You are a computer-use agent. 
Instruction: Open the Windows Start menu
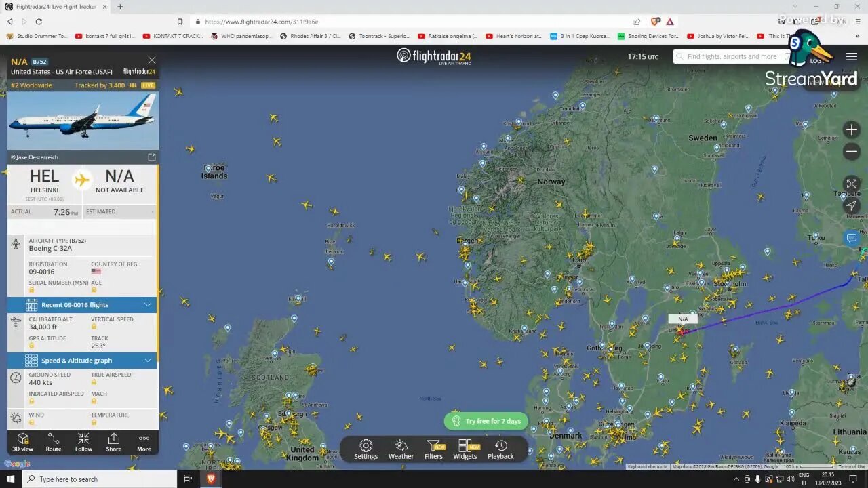pyautogui.click(x=10, y=479)
